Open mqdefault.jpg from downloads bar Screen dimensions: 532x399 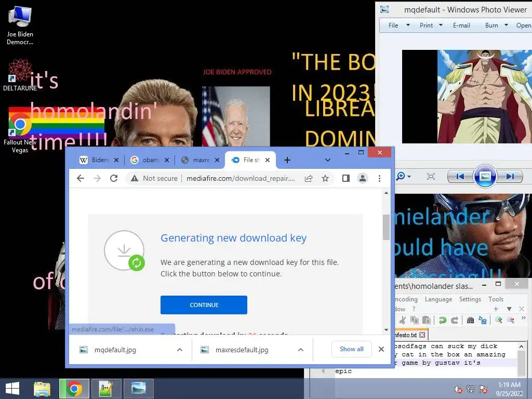tap(115, 350)
